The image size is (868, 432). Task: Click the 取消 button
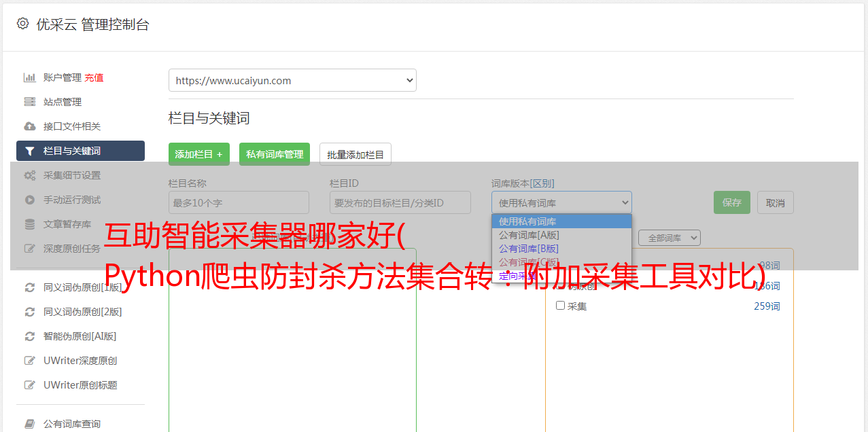776,202
